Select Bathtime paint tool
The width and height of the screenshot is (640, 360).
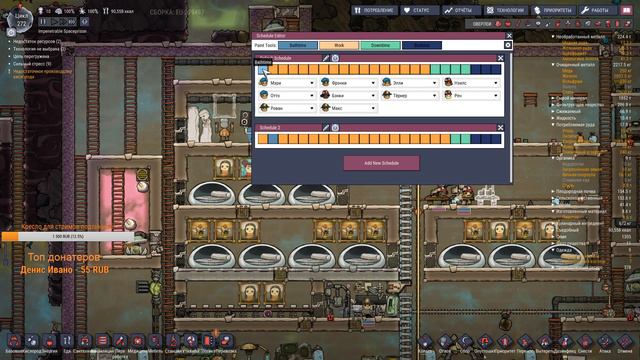pos(298,45)
